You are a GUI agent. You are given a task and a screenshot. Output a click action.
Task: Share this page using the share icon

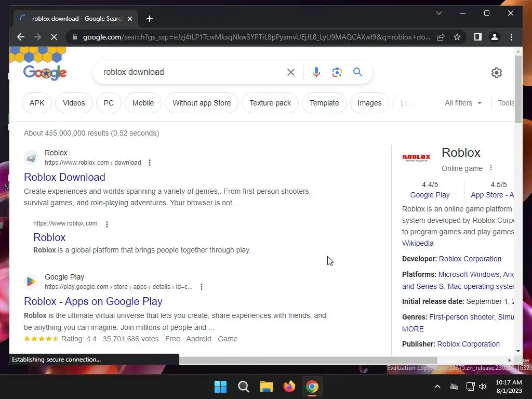pos(441,37)
